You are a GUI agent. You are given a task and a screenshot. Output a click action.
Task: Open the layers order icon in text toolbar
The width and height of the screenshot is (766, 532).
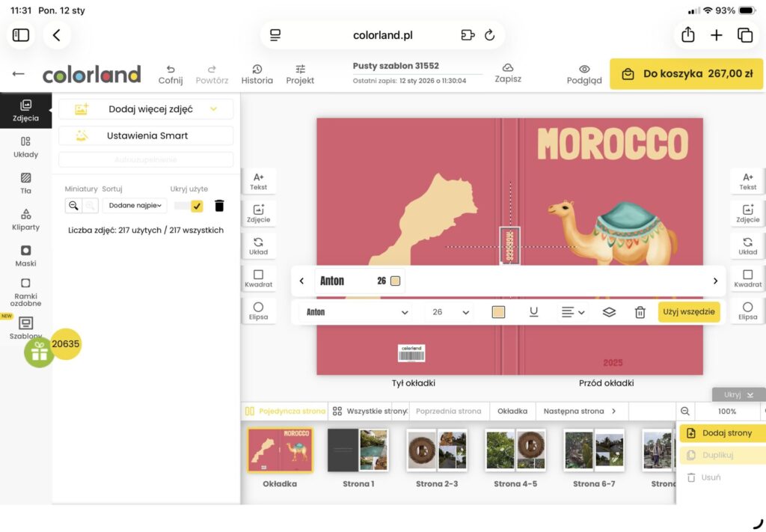(x=609, y=312)
